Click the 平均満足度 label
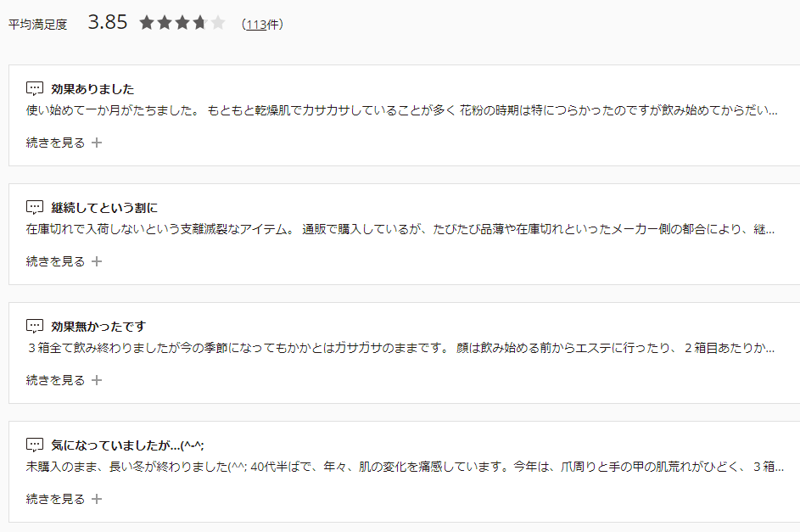This screenshot has width=800, height=532. tap(38, 25)
